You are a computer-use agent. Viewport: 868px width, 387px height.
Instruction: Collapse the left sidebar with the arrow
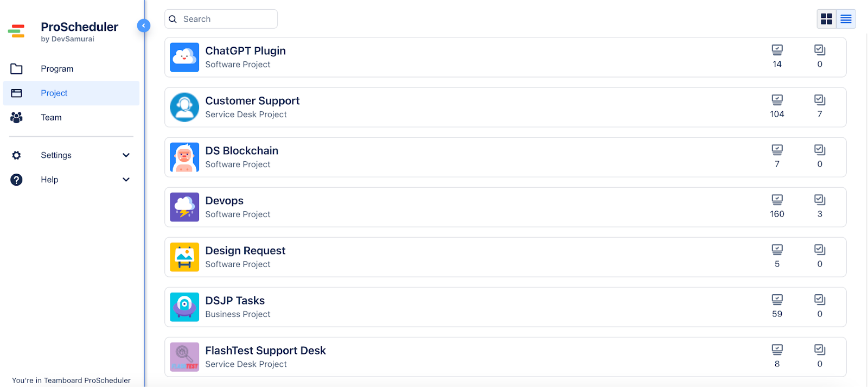tap(143, 25)
